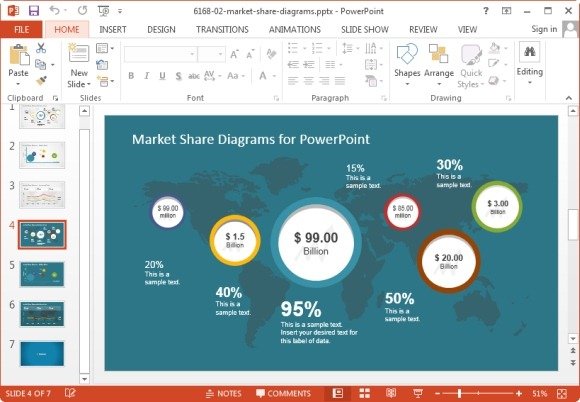Collapse the ribbon
The height and width of the screenshot is (402, 580).
coord(569,98)
